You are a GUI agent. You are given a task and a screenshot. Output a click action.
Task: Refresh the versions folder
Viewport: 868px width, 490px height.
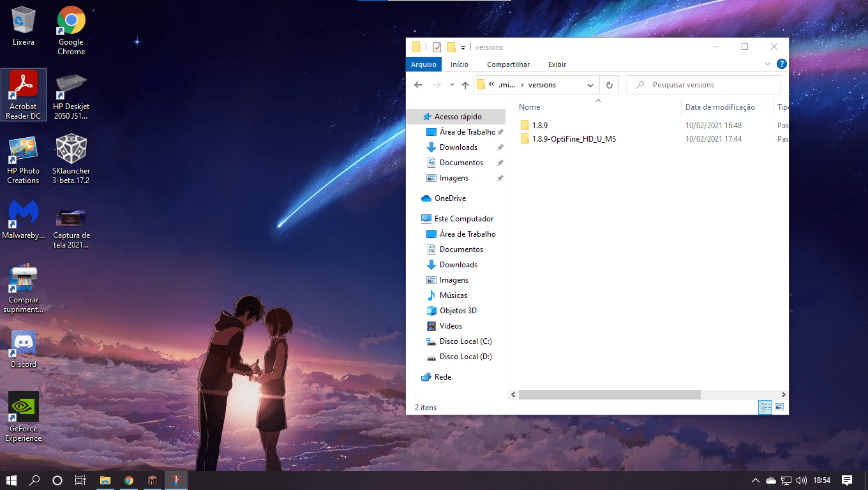(609, 85)
